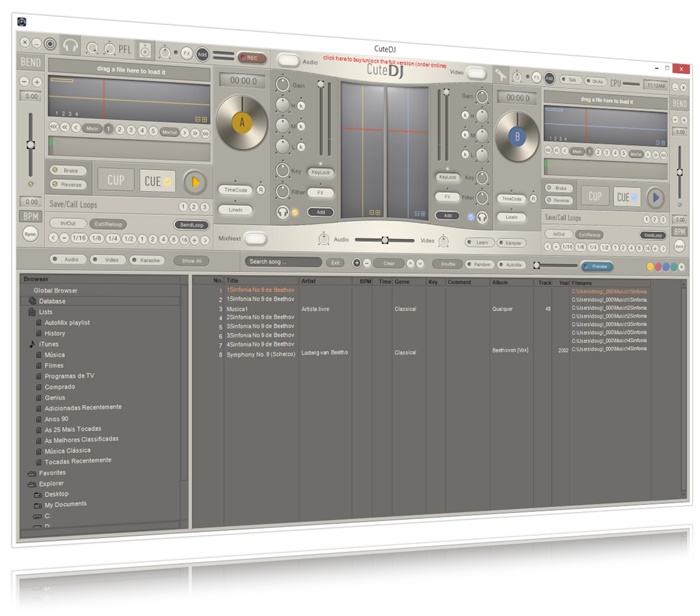Click deck A MixOut button
Screen dimensions: 700x616
[169, 132]
